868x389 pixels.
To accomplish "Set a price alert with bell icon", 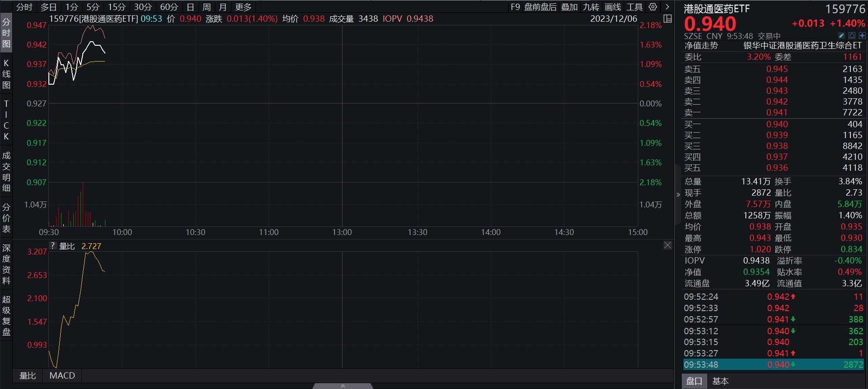I will tap(852, 35).
